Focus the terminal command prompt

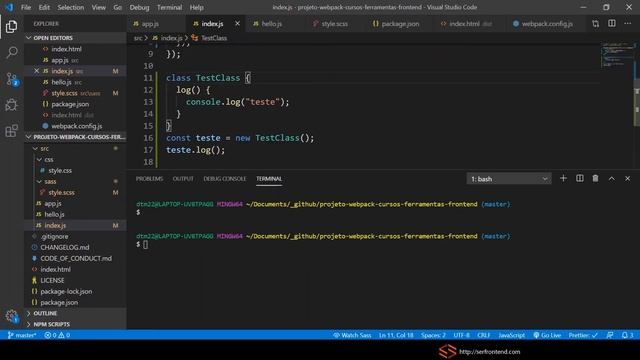146,244
